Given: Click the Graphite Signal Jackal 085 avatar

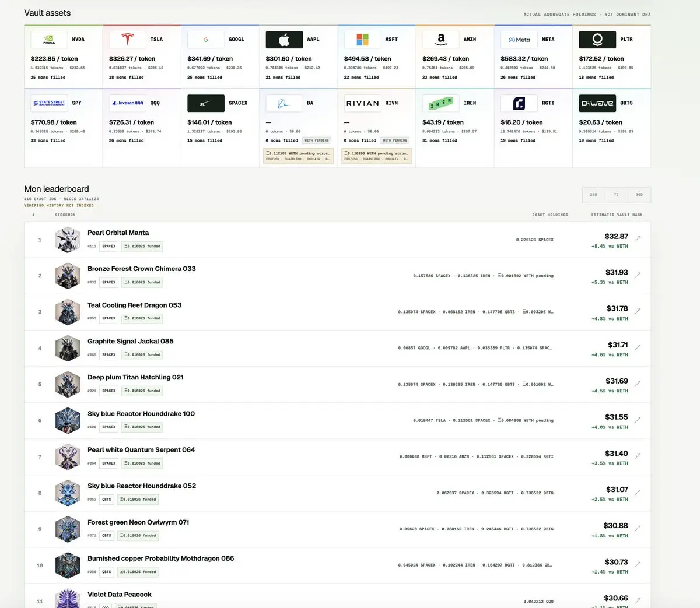Looking at the screenshot, I should pyautogui.click(x=68, y=348).
